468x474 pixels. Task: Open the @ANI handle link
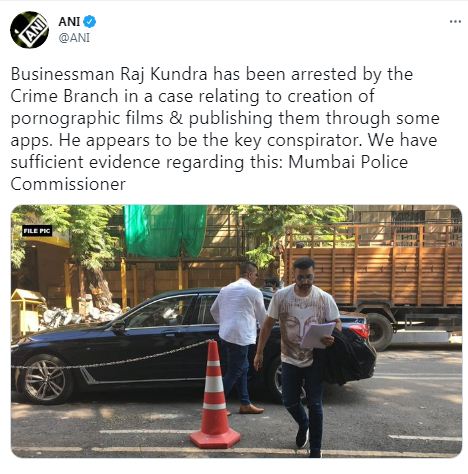click(x=74, y=38)
